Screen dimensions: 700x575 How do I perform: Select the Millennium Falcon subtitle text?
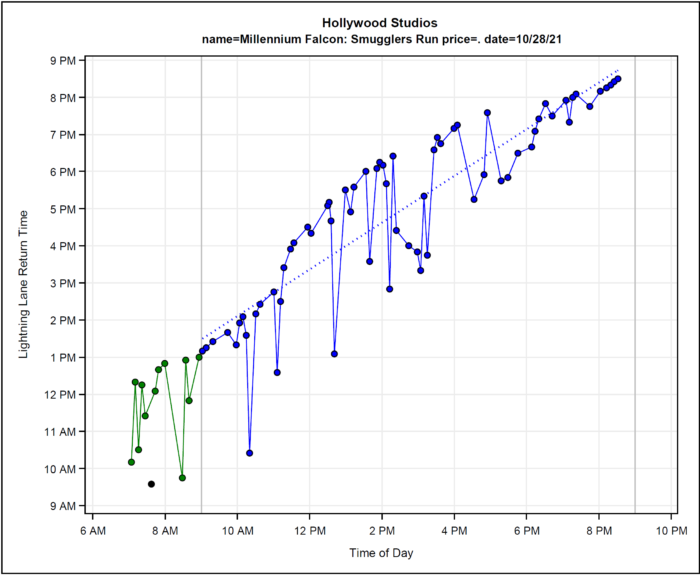(x=379, y=37)
